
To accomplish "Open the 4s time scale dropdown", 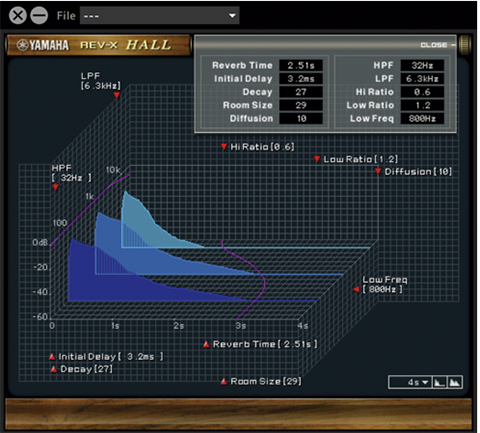I will tap(410, 382).
